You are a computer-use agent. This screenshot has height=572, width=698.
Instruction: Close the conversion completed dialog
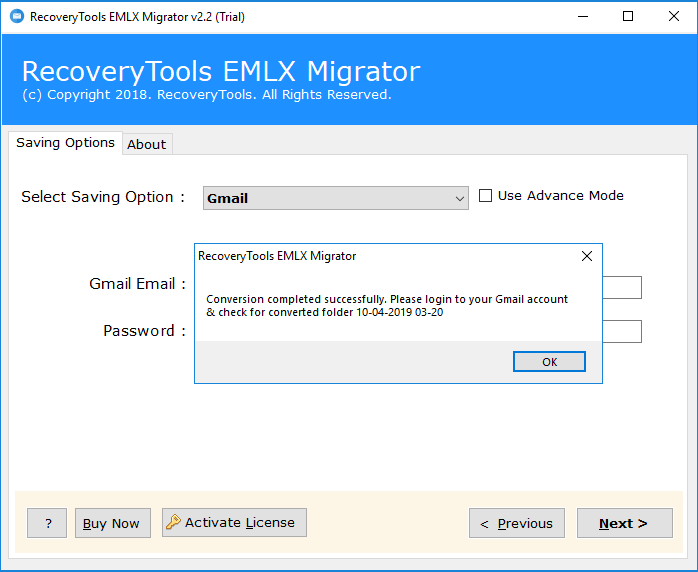587,256
